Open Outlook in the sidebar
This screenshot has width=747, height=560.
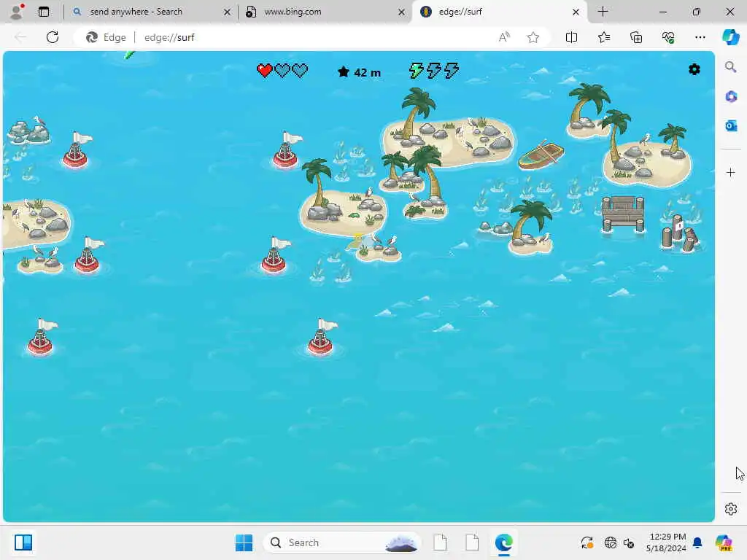pyautogui.click(x=730, y=125)
